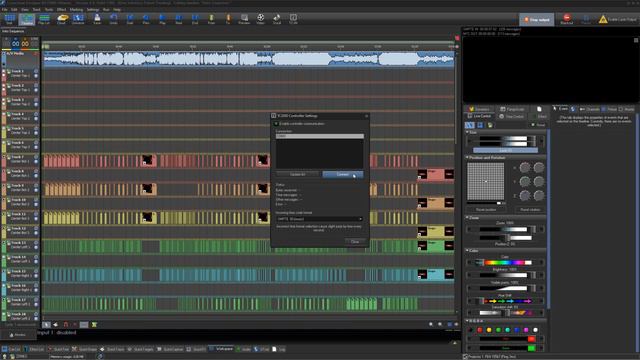
Task: Toggle the Track 7 enable checkbox
Action: [4, 157]
